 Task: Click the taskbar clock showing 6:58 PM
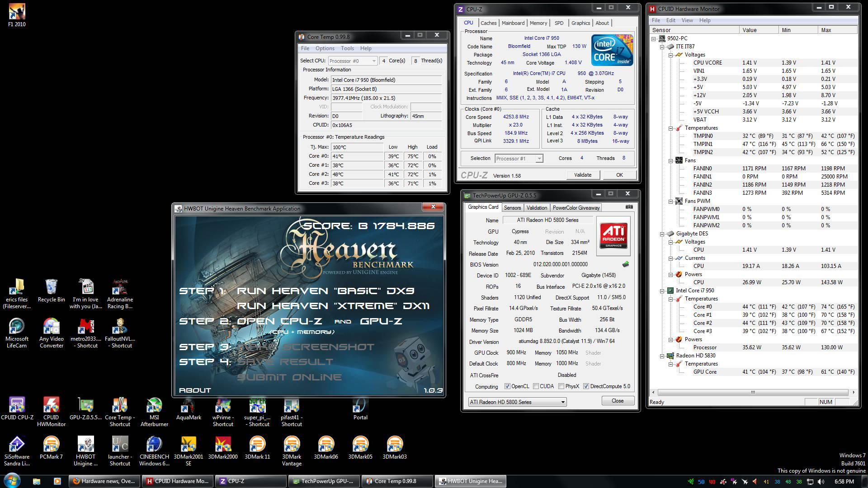(x=844, y=482)
